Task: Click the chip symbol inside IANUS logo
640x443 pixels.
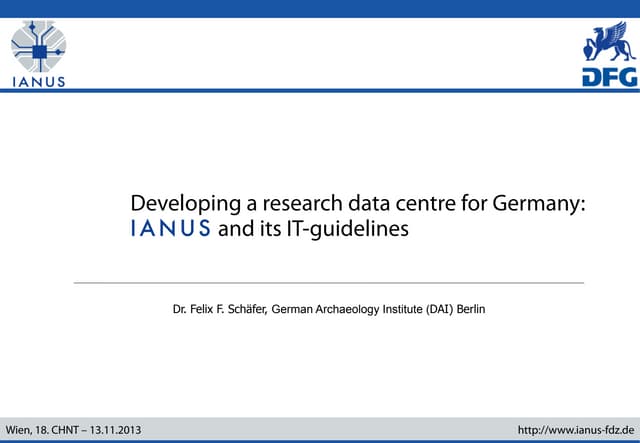Action: point(39,48)
